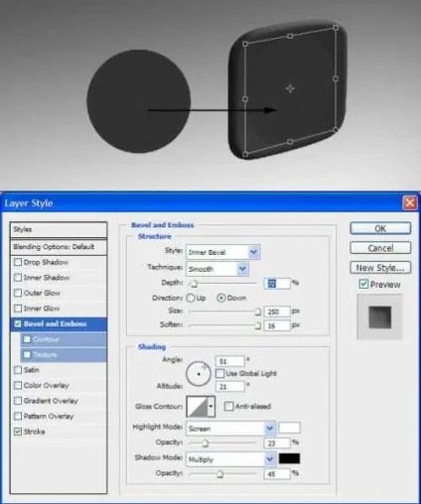The image size is (421, 504).
Task: Expand the Technique dropdown set to Smooth
Action: click(217, 269)
